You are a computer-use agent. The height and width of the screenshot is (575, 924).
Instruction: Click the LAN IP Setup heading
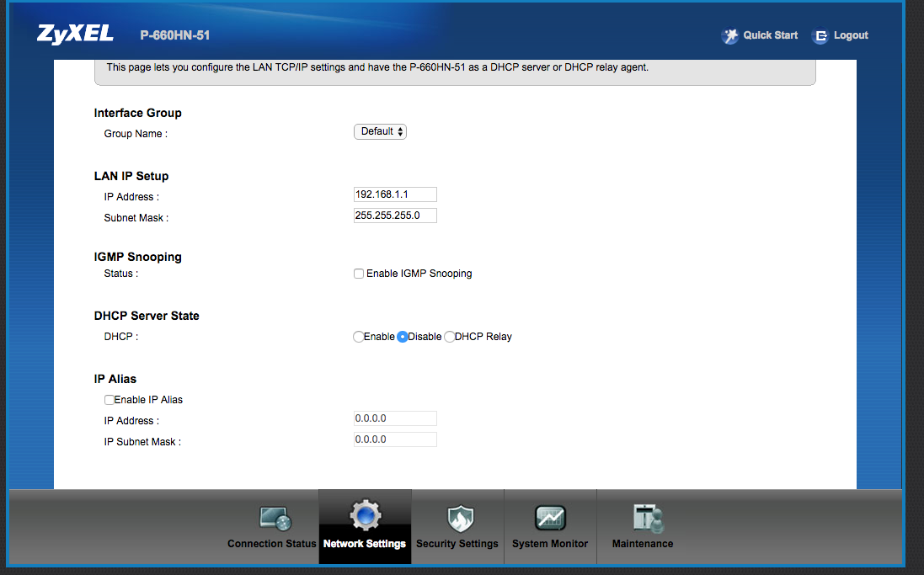131,176
